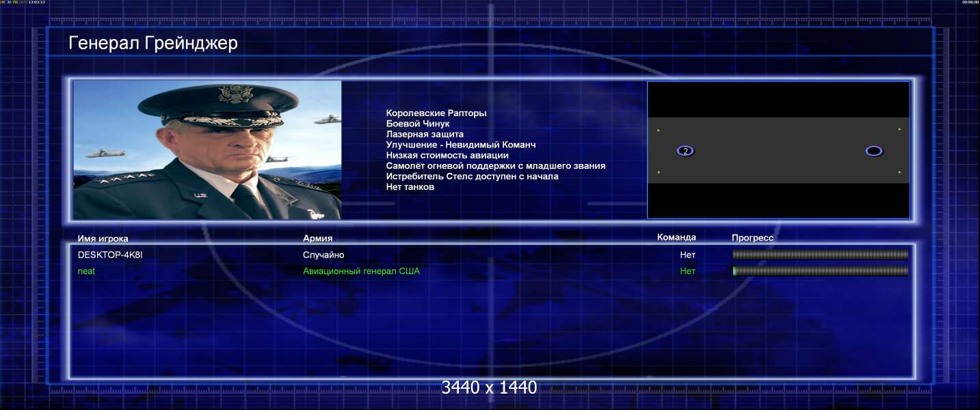Click the 'Имя игрока' column header
Screen dimensions: 980x410
103,238
